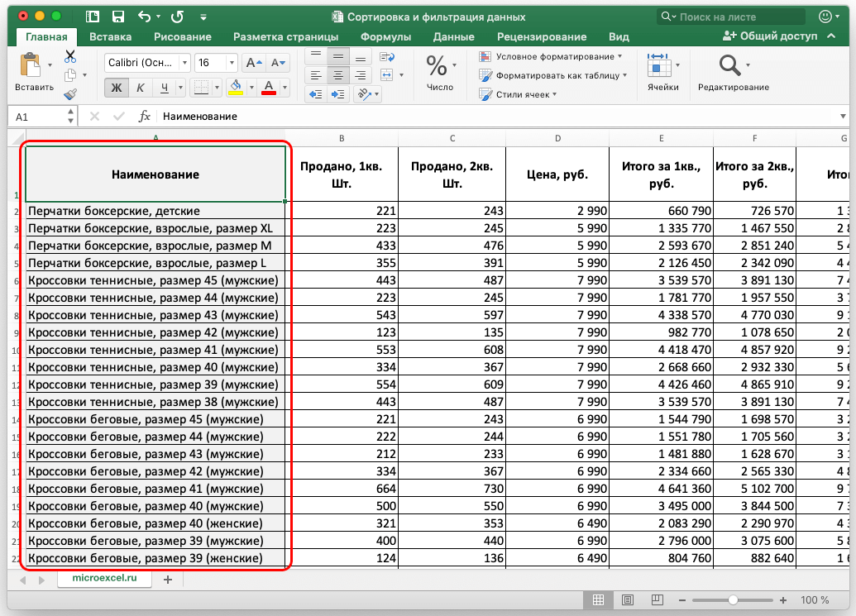Click the Поиск на листе search field
Viewport: 856px width, 616px height.
(732, 17)
